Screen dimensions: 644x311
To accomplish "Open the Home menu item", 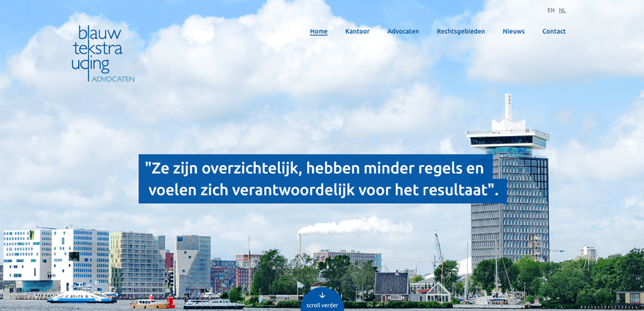I will click(319, 31).
